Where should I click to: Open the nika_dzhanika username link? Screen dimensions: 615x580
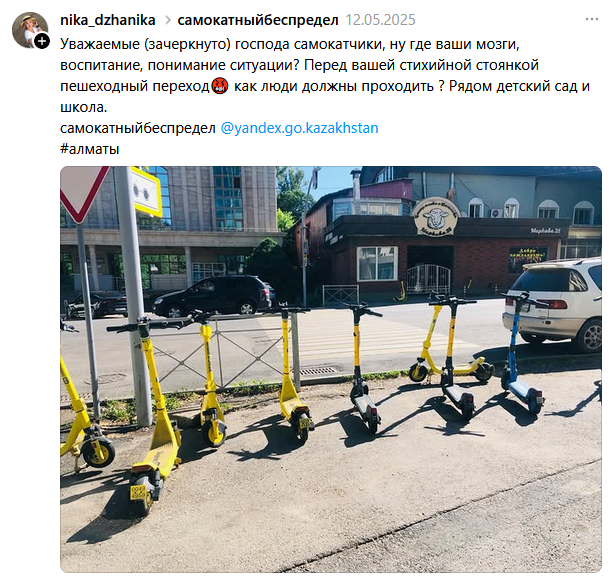pos(108,20)
